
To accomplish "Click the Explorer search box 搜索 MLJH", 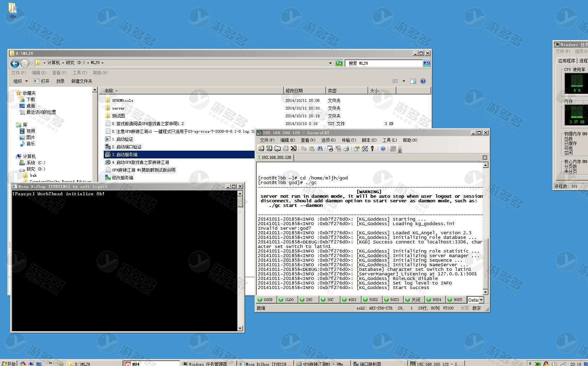I will [383, 63].
